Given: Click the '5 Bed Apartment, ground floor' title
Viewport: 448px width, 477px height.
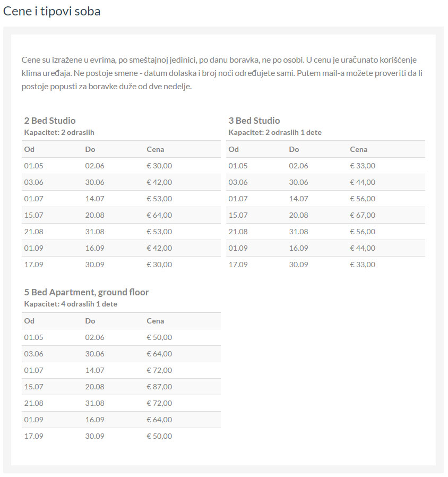Looking at the screenshot, I should point(87,292).
